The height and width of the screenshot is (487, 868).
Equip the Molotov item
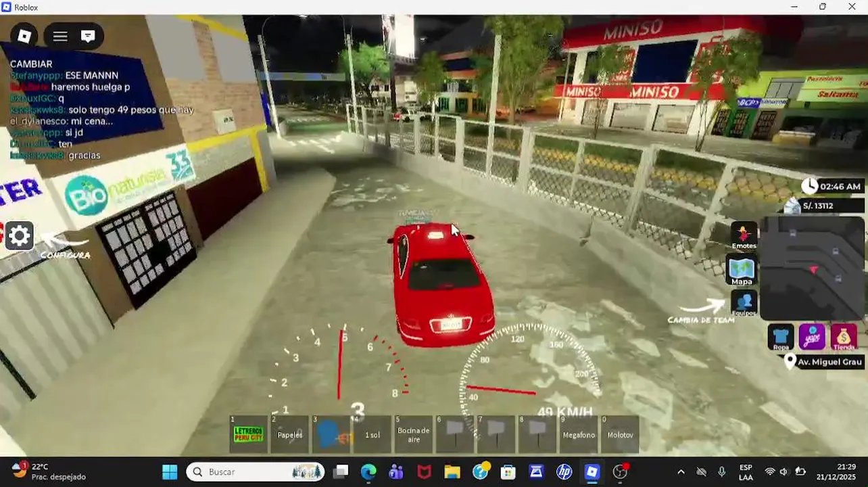coord(620,434)
